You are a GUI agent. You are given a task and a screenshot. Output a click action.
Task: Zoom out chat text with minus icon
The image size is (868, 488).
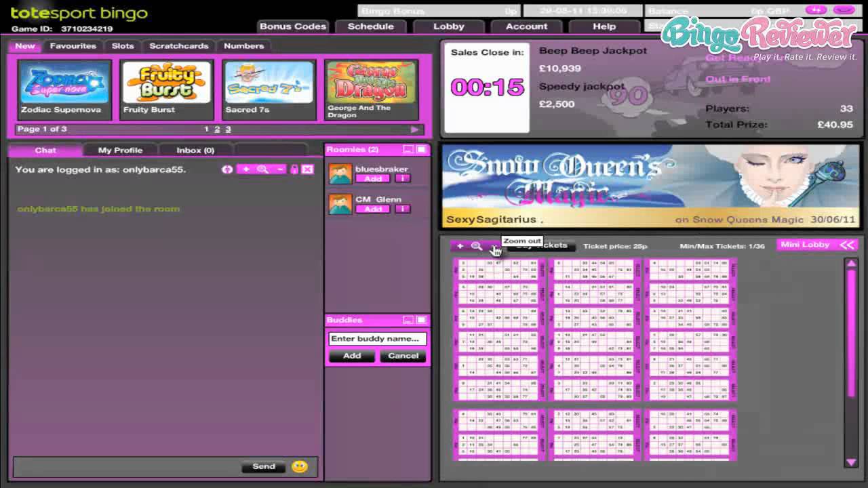[x=279, y=169]
